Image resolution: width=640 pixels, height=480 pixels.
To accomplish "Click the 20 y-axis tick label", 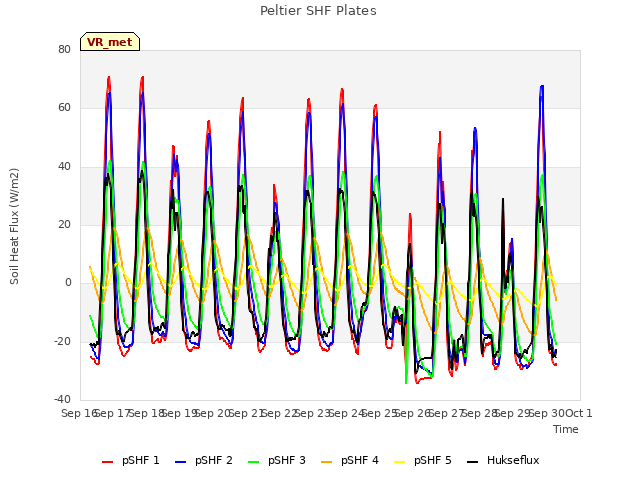I will [x=64, y=224].
